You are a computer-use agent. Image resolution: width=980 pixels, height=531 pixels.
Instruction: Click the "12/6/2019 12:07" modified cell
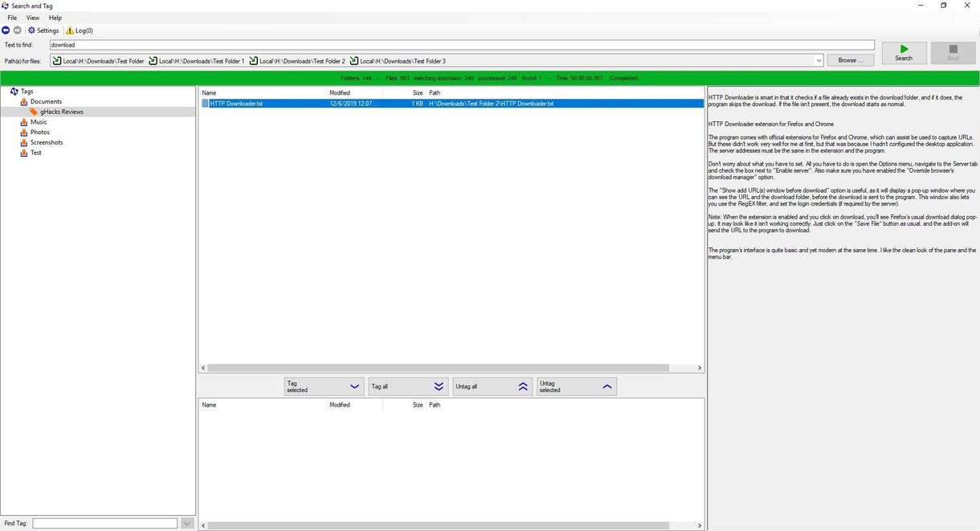(x=353, y=104)
